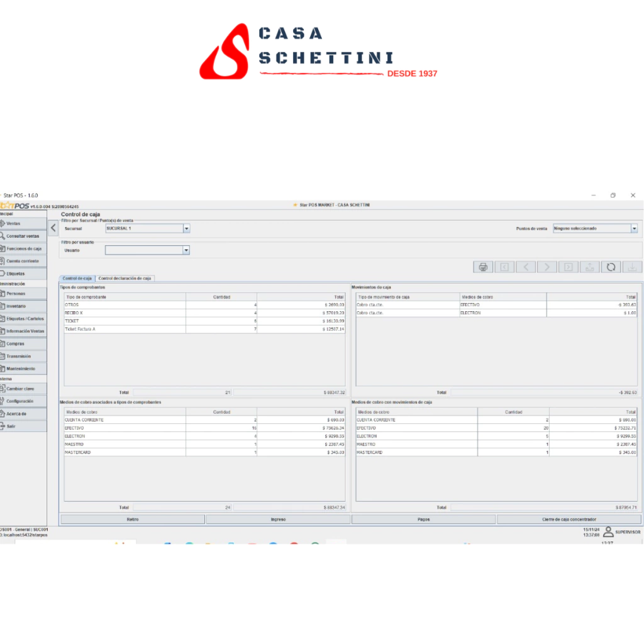Select the RECIBO X row in table

[x=126, y=313]
